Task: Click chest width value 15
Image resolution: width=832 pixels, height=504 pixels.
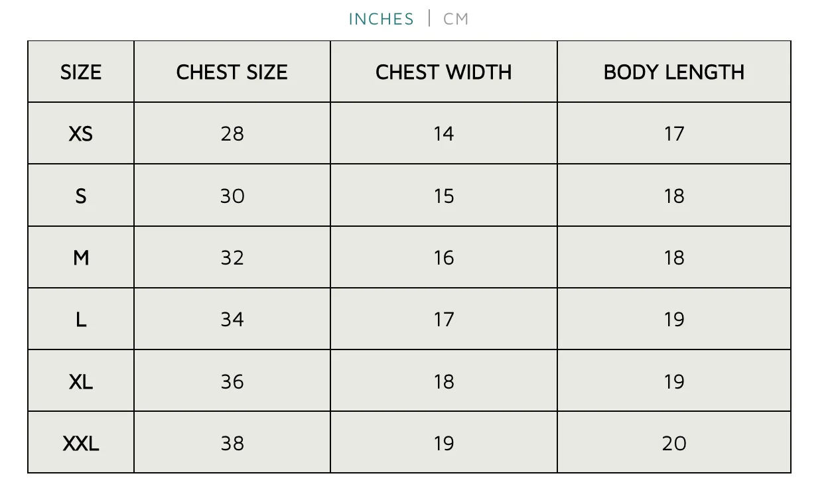Action: [x=444, y=196]
